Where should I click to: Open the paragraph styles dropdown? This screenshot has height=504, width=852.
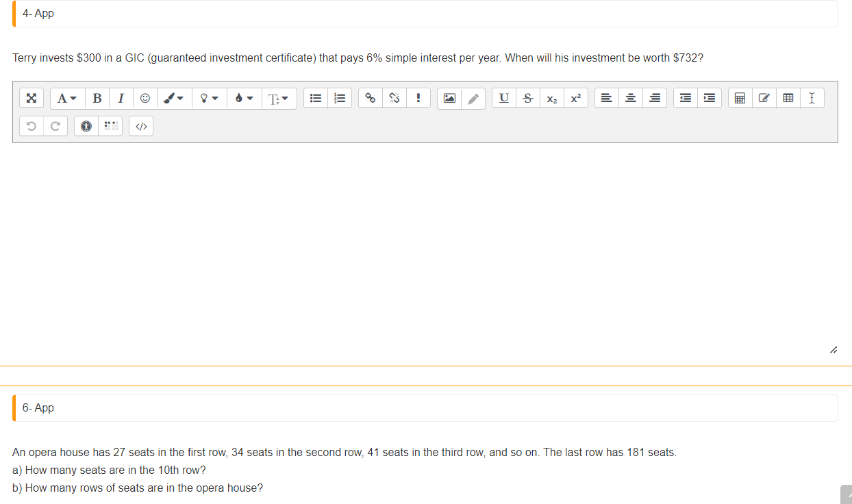coord(66,99)
